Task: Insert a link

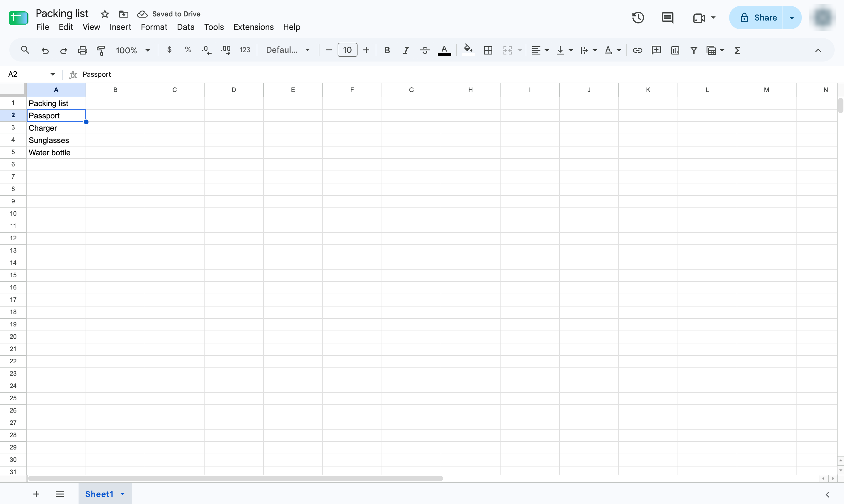Action: (637, 50)
